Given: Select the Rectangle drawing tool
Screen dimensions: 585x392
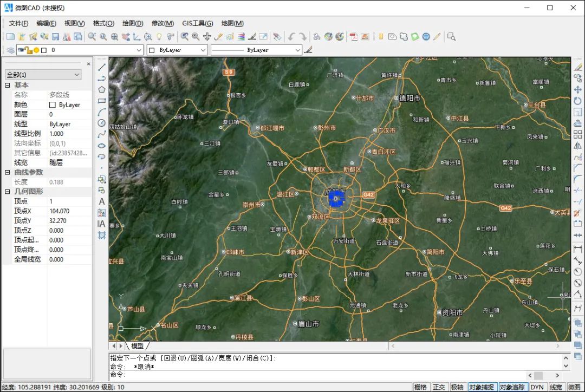Looking at the screenshot, I should (x=101, y=101).
